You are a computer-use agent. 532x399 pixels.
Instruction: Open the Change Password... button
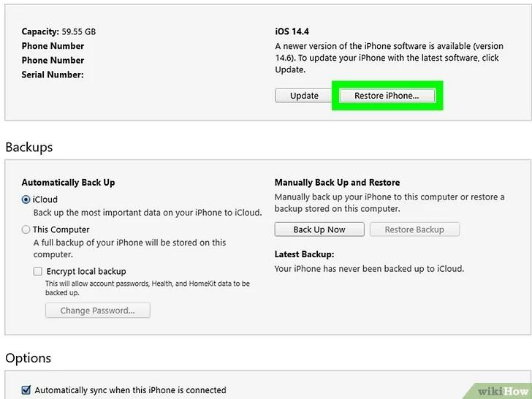pos(98,311)
